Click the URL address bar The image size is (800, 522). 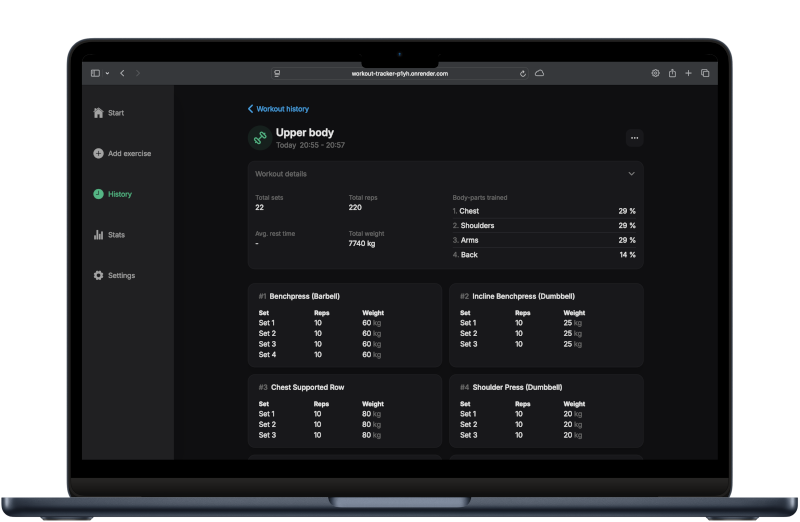(399, 73)
